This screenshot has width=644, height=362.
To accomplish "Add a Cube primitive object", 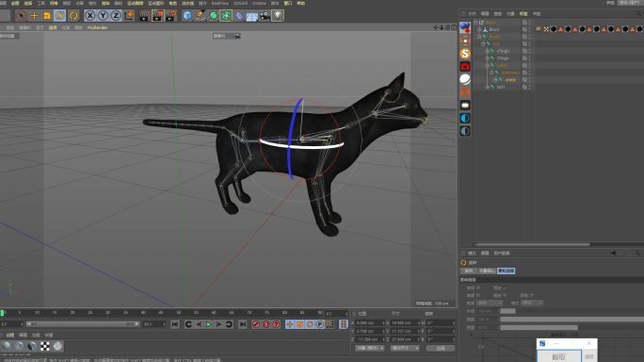I will [187, 16].
